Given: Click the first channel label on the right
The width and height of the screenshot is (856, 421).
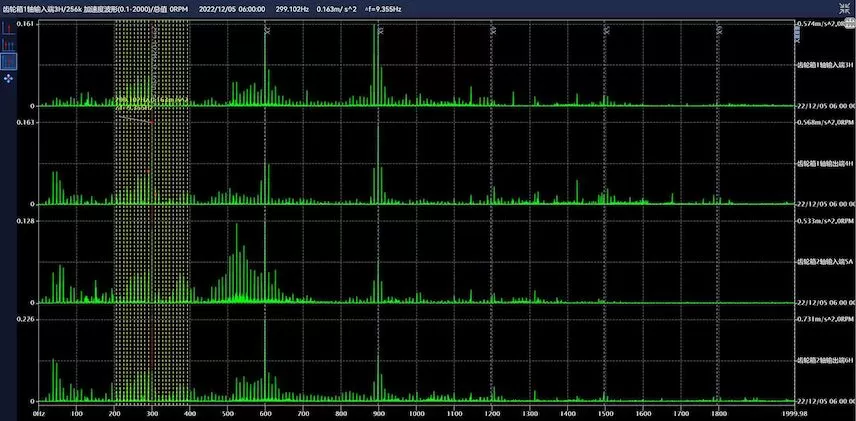Looking at the screenshot, I should [825, 65].
